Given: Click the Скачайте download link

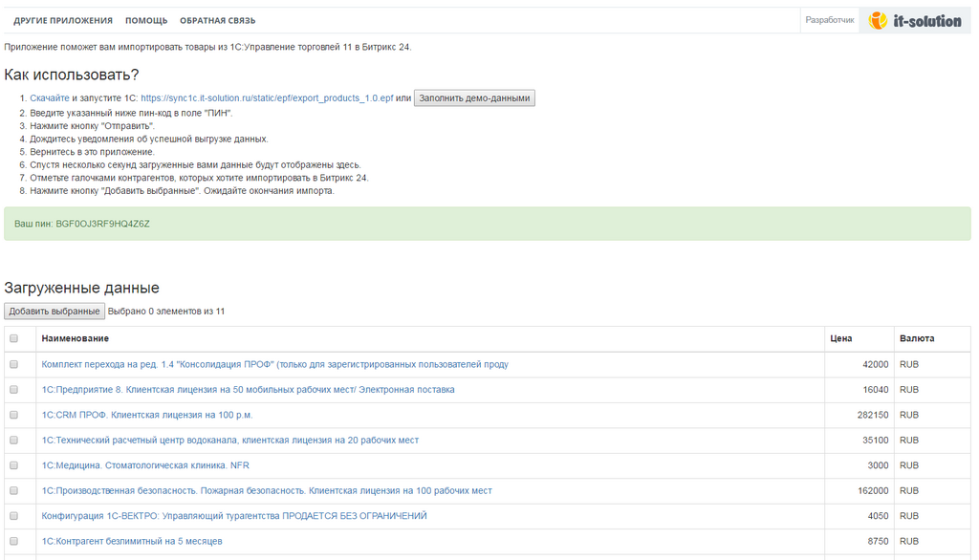Looking at the screenshot, I should click(x=50, y=98).
